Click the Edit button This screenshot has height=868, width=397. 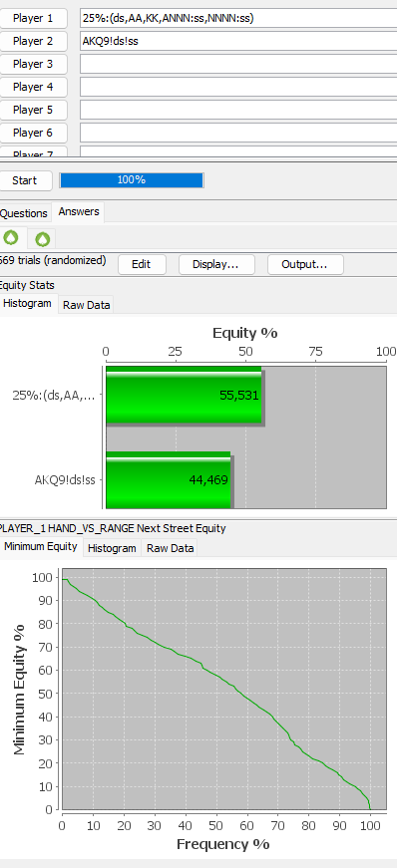pos(142,265)
